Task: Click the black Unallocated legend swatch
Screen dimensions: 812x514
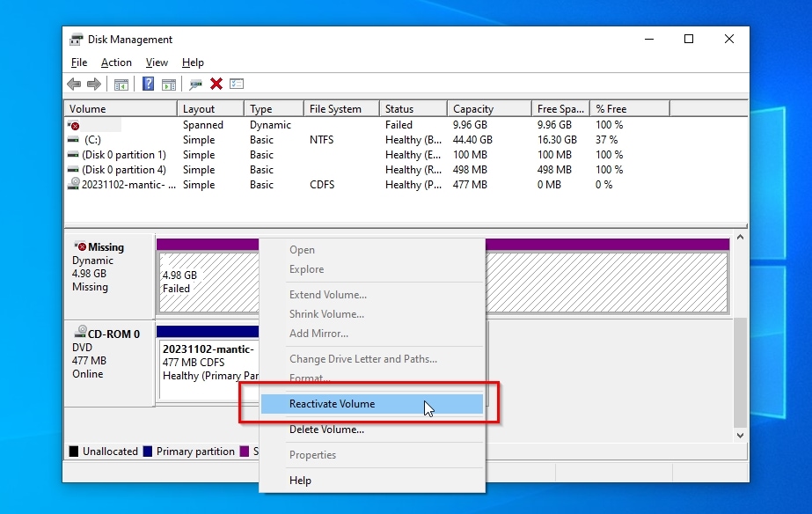Action: coord(74,452)
